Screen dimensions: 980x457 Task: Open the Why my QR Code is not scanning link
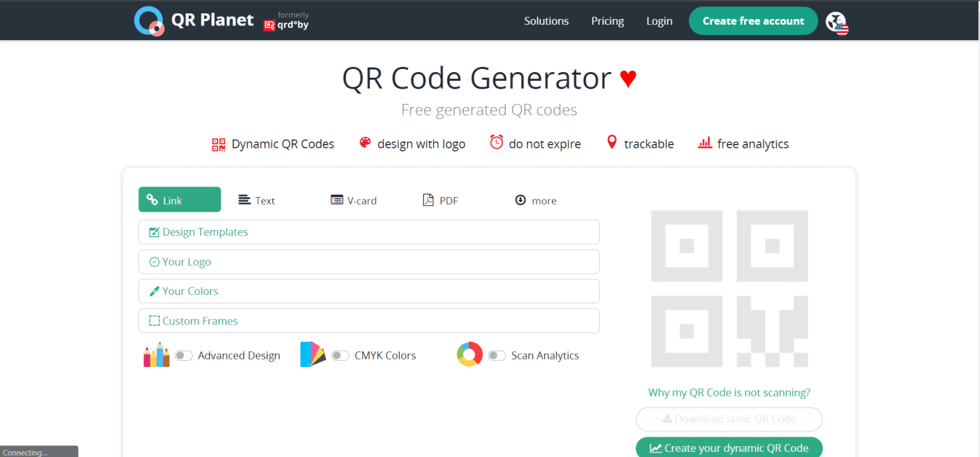[x=729, y=392]
